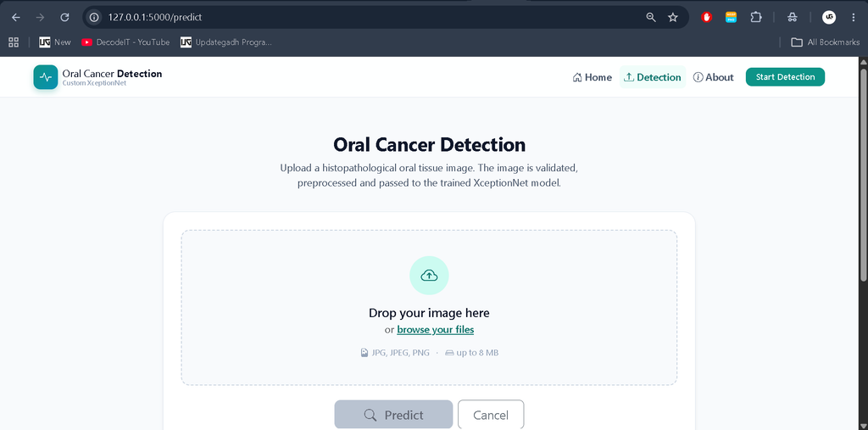Click the scrollbar up arrow
This screenshot has width=868, height=430.
pyautogui.click(x=863, y=61)
